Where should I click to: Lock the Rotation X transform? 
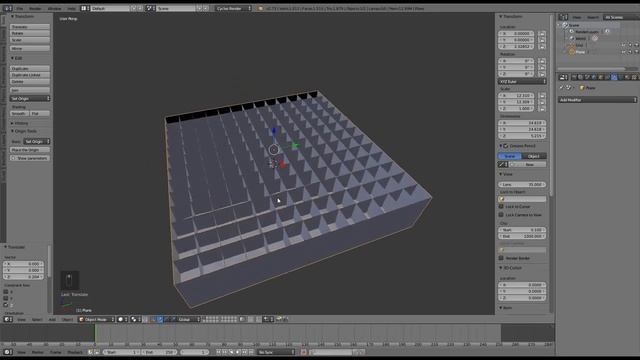(x=542, y=61)
